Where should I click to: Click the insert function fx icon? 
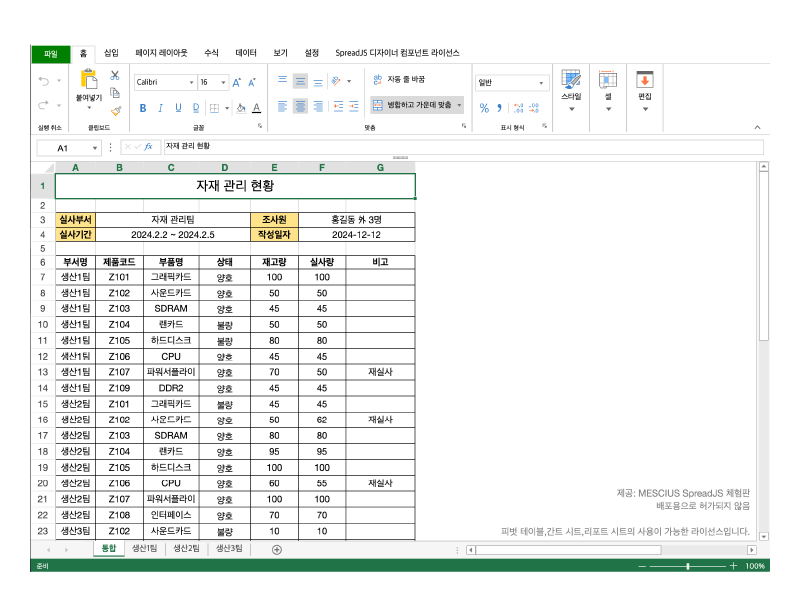click(x=148, y=147)
